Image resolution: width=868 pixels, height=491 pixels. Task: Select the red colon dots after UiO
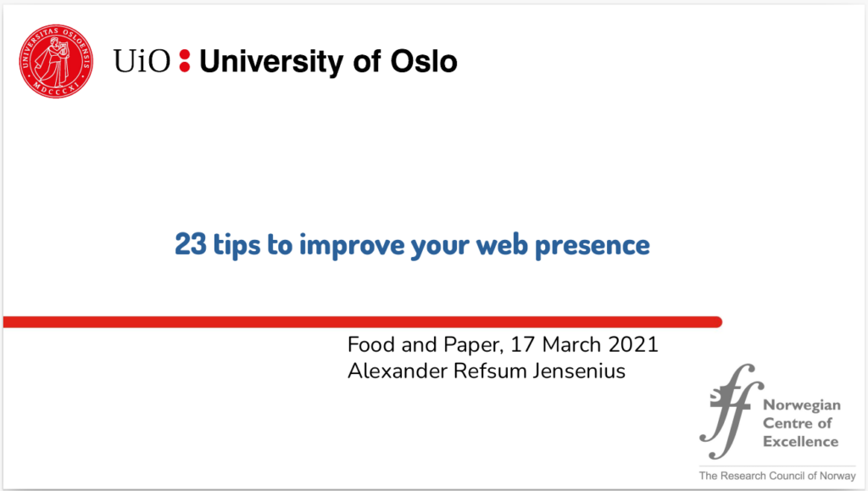pos(185,61)
